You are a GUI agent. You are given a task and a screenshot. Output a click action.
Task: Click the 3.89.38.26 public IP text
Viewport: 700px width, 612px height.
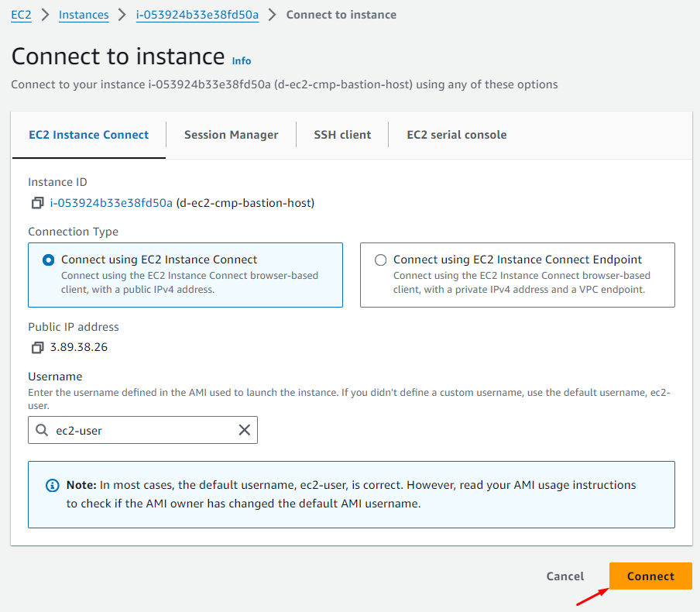[x=79, y=347]
